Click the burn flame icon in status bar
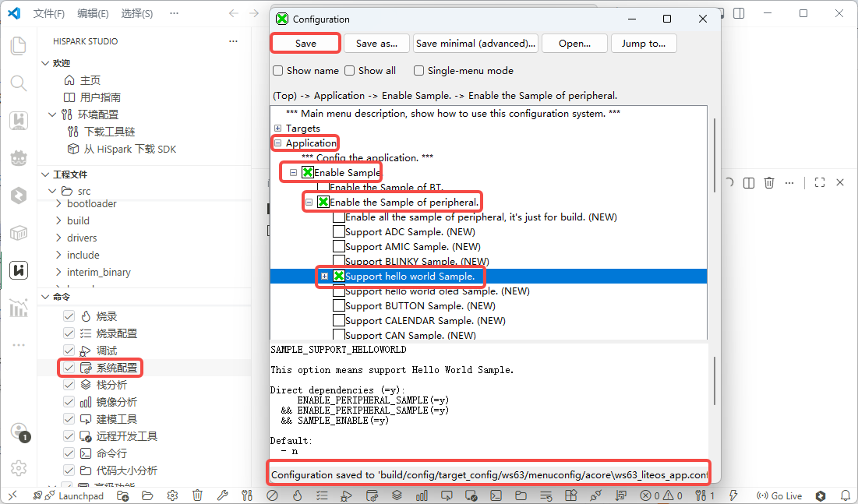 [x=297, y=495]
